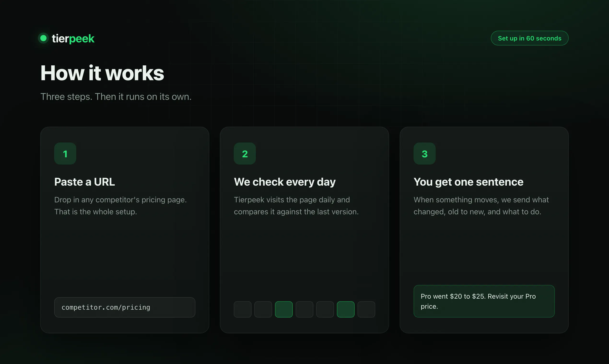Click the tierpeek logo wordmark
609x364 pixels.
click(x=73, y=39)
